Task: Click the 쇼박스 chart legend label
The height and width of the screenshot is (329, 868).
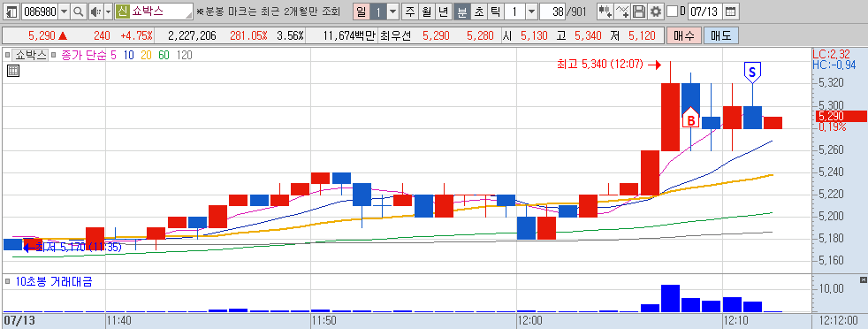Action: (x=31, y=55)
